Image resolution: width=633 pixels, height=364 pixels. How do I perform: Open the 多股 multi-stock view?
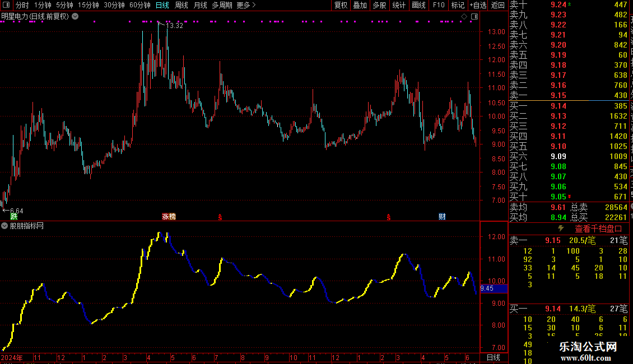[x=379, y=5]
